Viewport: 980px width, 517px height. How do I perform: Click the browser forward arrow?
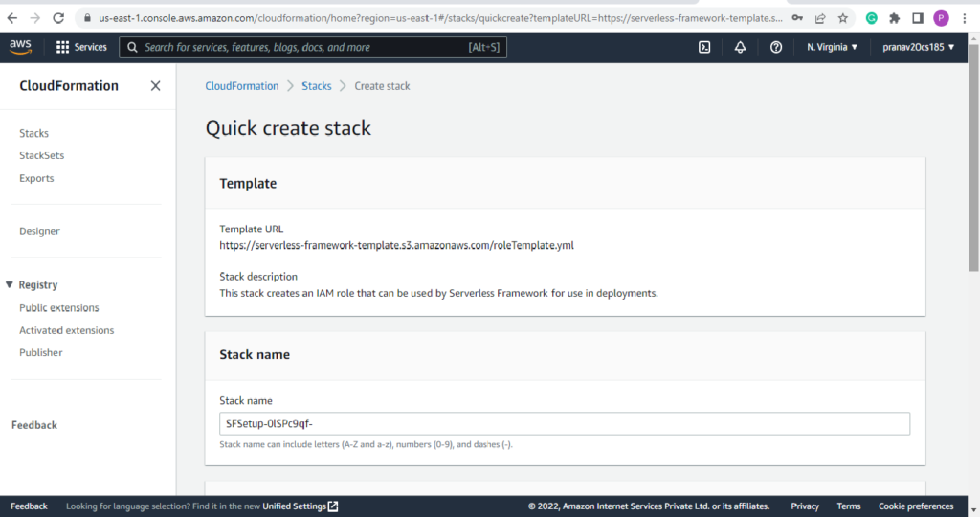[35, 18]
